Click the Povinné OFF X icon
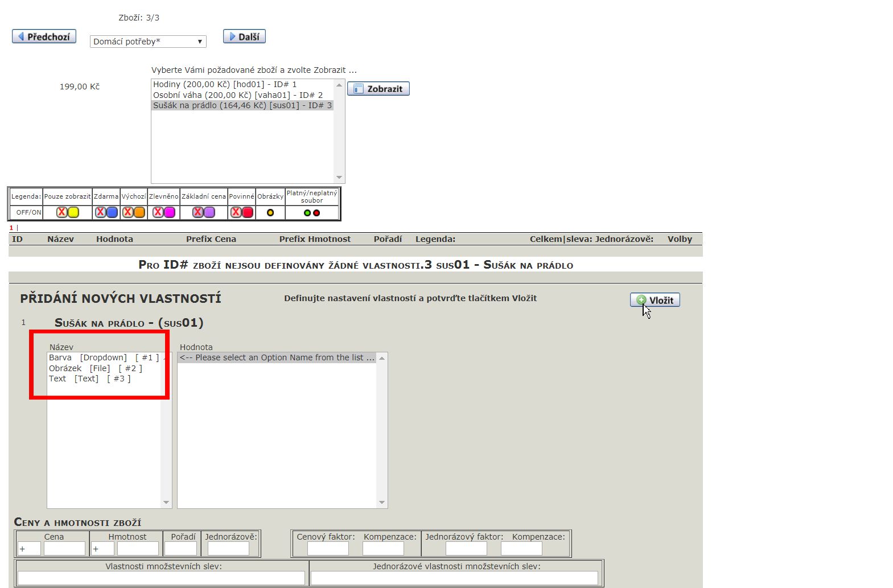The width and height of the screenshot is (893, 588). point(236,212)
